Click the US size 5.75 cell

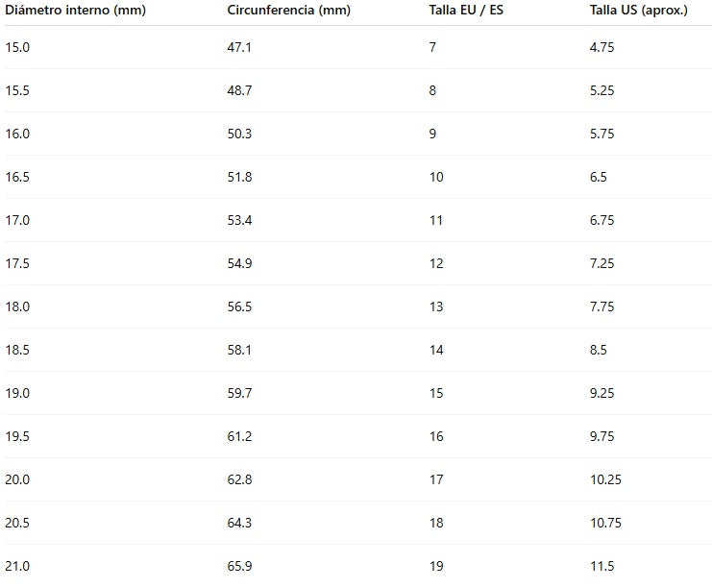602,134
